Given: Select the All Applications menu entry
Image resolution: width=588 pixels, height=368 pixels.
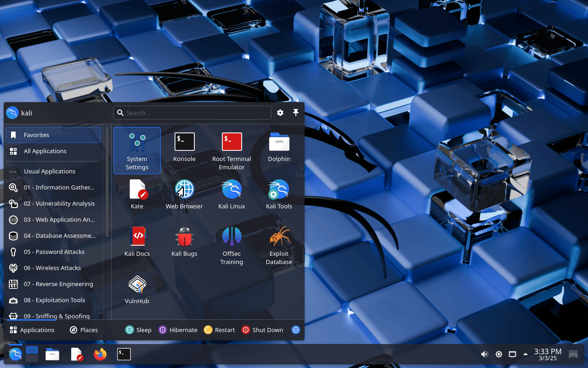Looking at the screenshot, I should coord(45,151).
